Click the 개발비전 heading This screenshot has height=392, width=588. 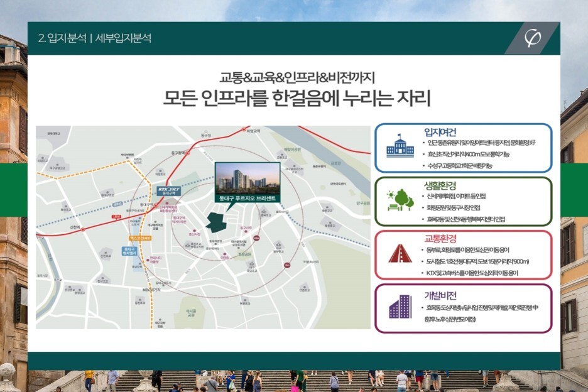pos(440,296)
